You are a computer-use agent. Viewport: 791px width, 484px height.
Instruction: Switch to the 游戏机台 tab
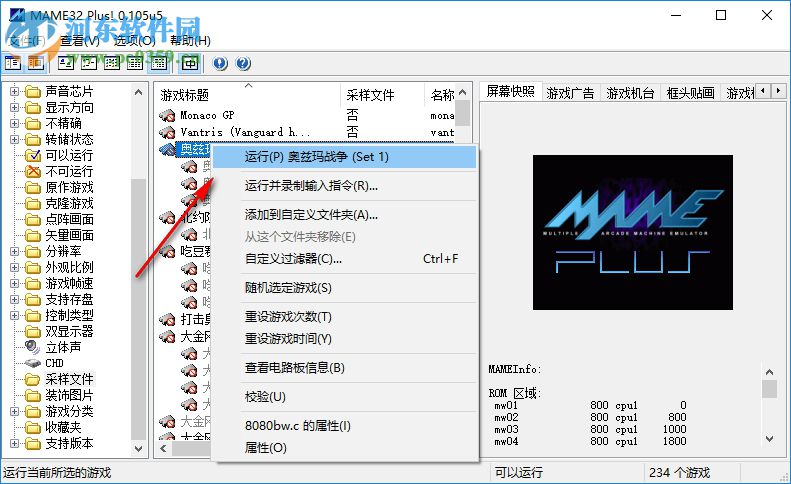(x=630, y=93)
